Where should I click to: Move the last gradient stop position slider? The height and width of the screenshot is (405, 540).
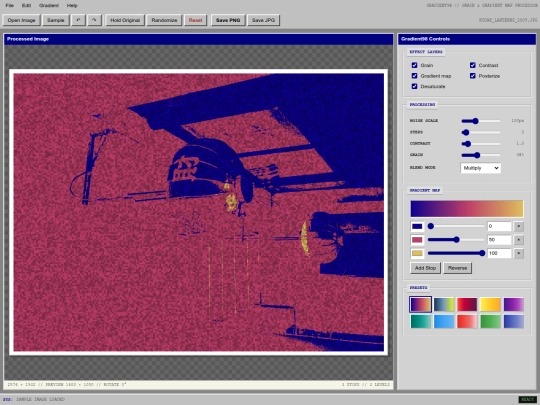(456, 253)
